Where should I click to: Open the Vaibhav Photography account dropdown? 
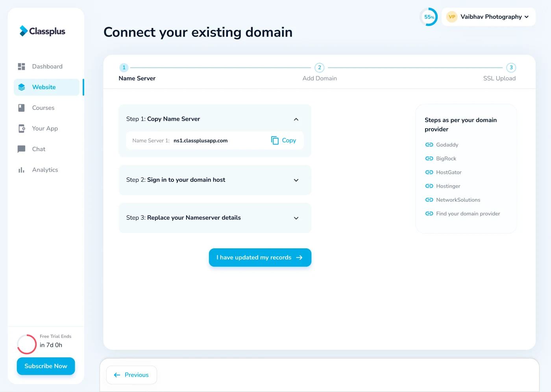[x=488, y=17]
